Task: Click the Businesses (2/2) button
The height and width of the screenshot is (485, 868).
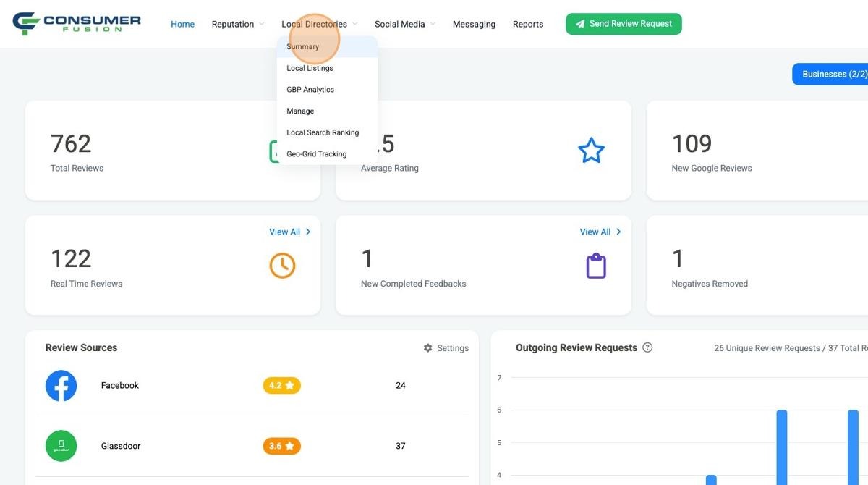Action: [830, 74]
